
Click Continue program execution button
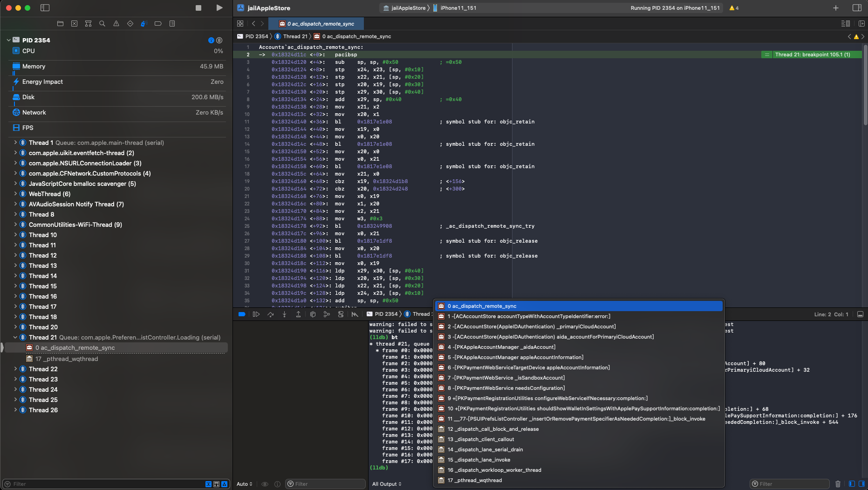256,314
